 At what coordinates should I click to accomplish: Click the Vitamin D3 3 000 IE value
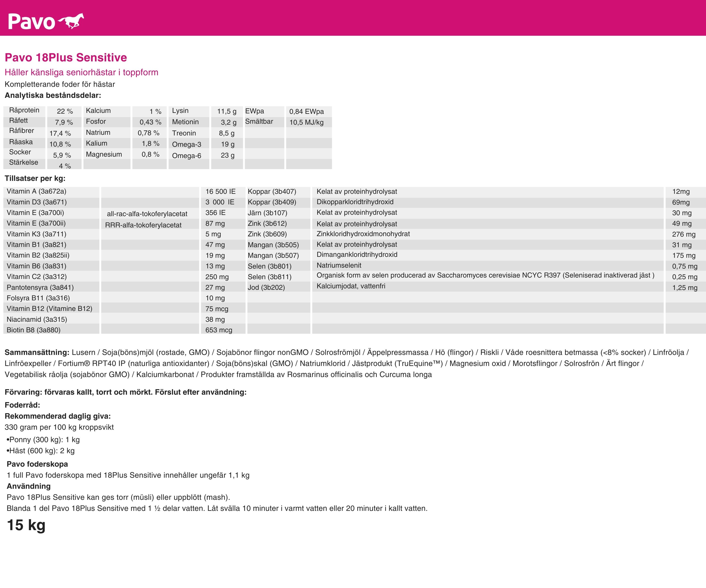tap(220, 202)
